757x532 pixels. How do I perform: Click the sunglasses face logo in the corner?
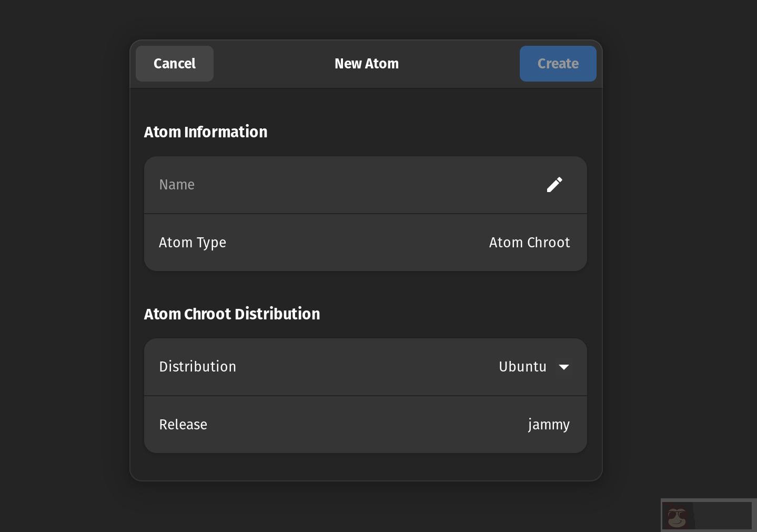click(x=677, y=516)
